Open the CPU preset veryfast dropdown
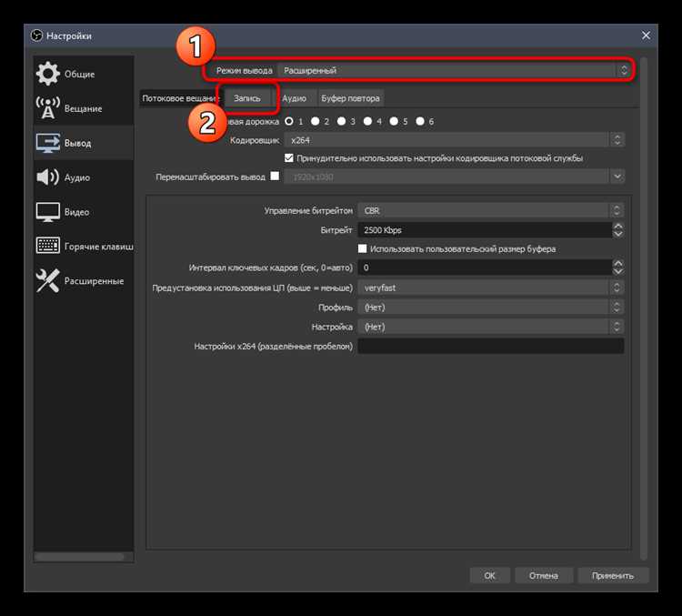The image size is (682, 616). click(491, 288)
